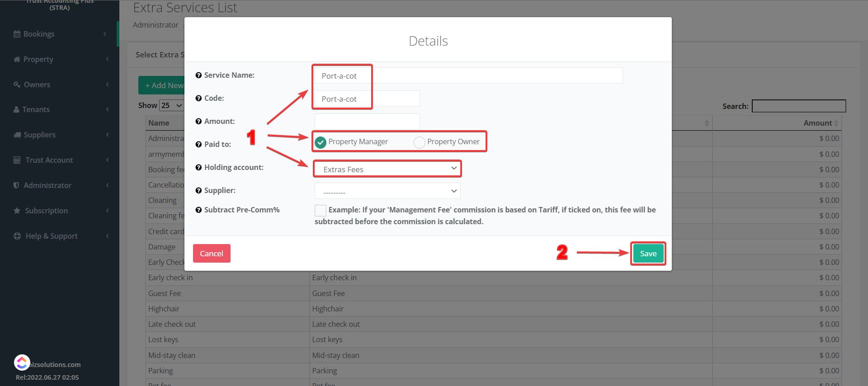Click the Damage row name cell

[165, 247]
